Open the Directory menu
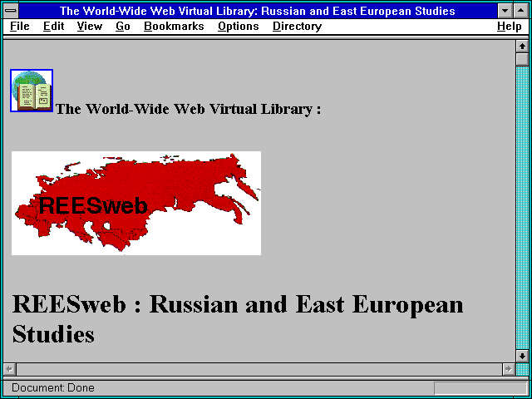This screenshot has width=532, height=399. point(298,27)
